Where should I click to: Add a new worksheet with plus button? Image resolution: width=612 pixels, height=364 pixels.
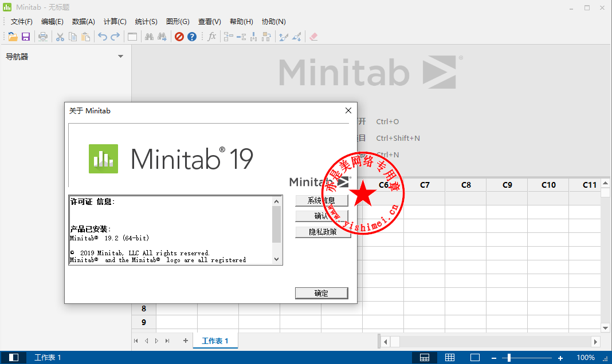click(x=186, y=341)
